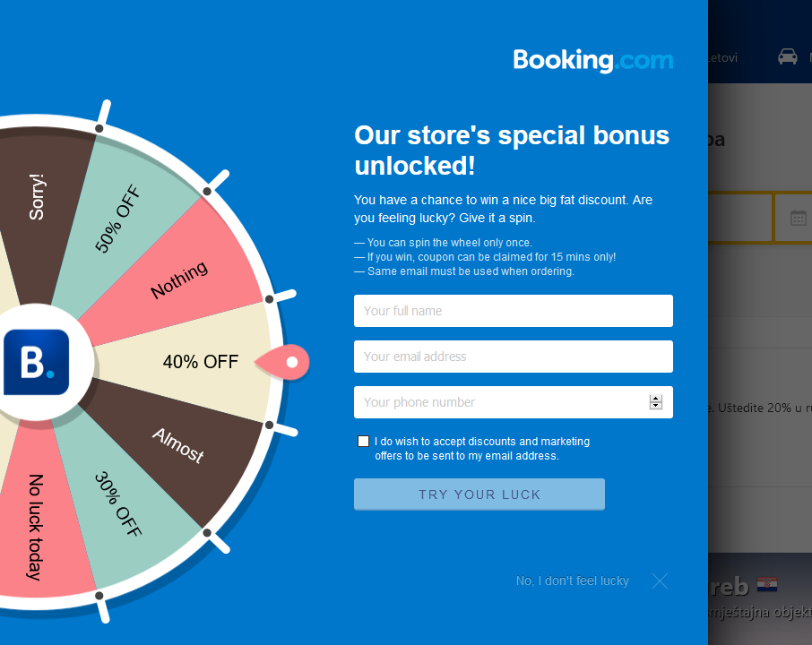Tick the marketing offers consent checkbox
Viewport: 812px width, 645px height.
pyautogui.click(x=363, y=442)
